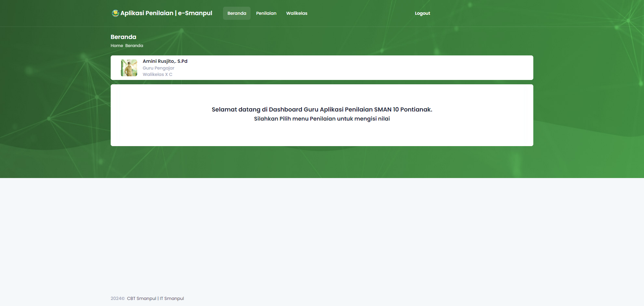The width and height of the screenshot is (644, 306).
Task: Open the Beranda navigation menu item
Action: point(236,13)
